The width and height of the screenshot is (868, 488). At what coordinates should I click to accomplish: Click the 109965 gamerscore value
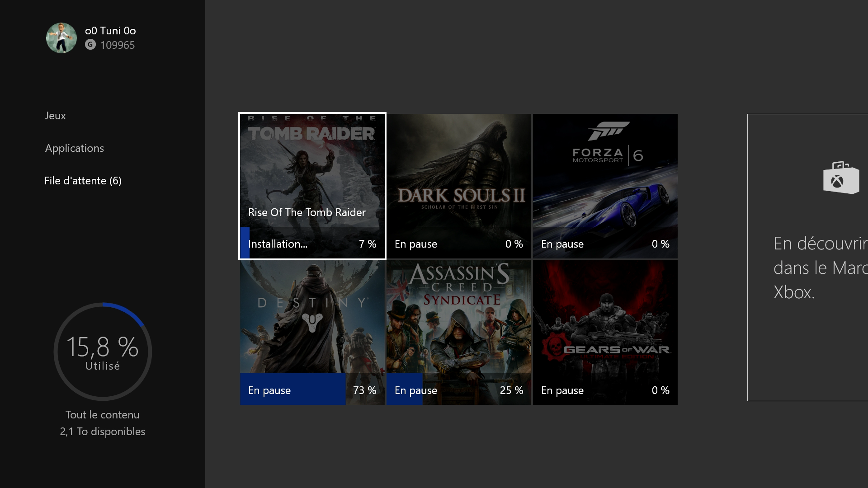point(118,45)
